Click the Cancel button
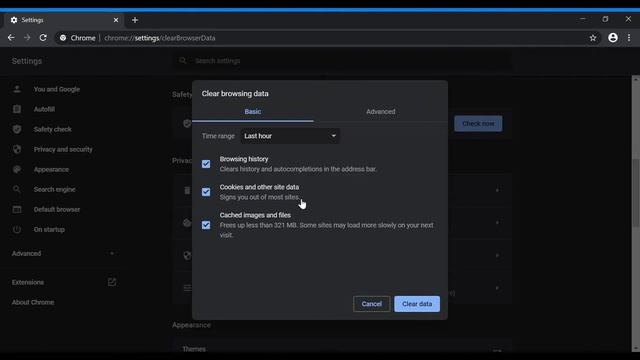Viewport: 640px width, 360px height. tap(371, 304)
